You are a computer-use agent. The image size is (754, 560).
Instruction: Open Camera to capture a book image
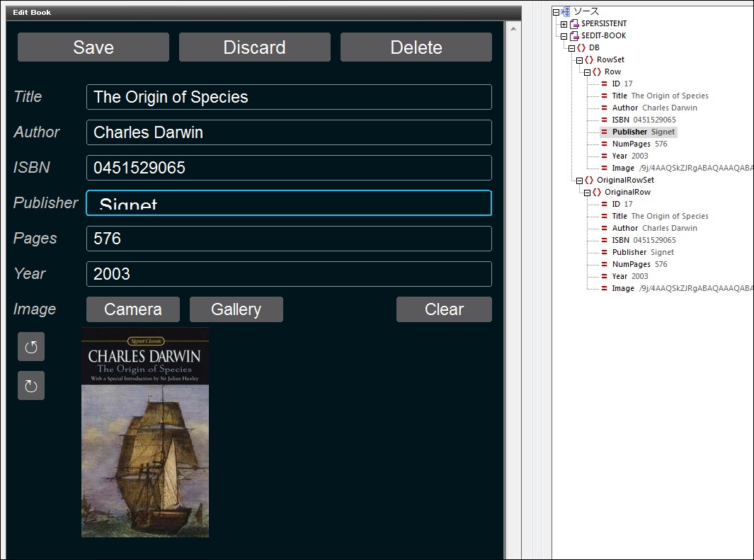(x=133, y=309)
